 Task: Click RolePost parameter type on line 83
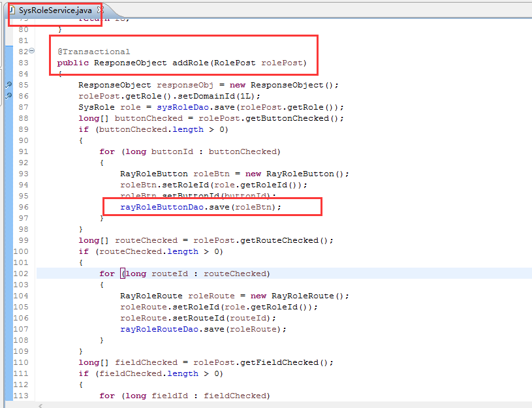[x=234, y=63]
